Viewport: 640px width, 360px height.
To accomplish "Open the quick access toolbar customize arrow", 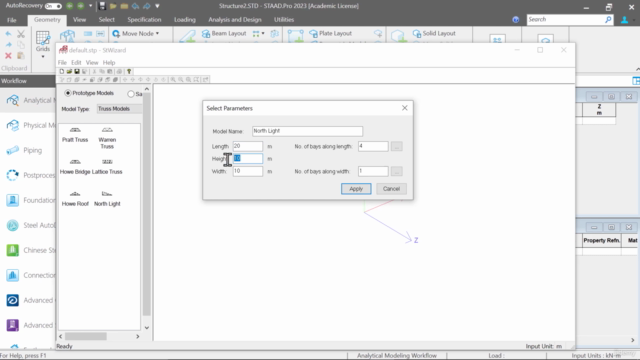I will pos(157,6).
